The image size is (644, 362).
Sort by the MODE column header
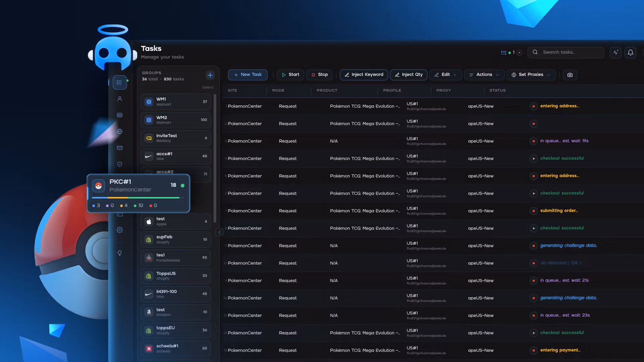coord(278,90)
